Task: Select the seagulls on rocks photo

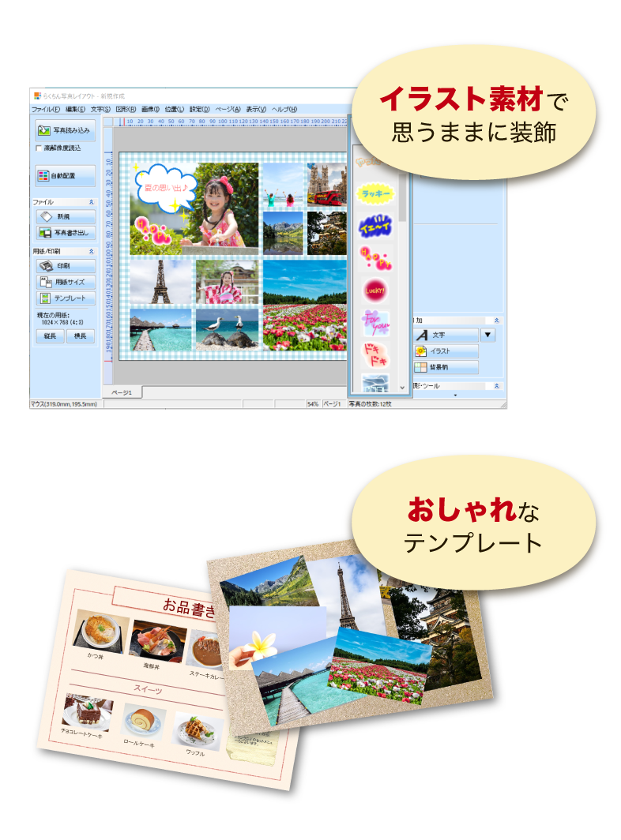Action: click(x=228, y=329)
